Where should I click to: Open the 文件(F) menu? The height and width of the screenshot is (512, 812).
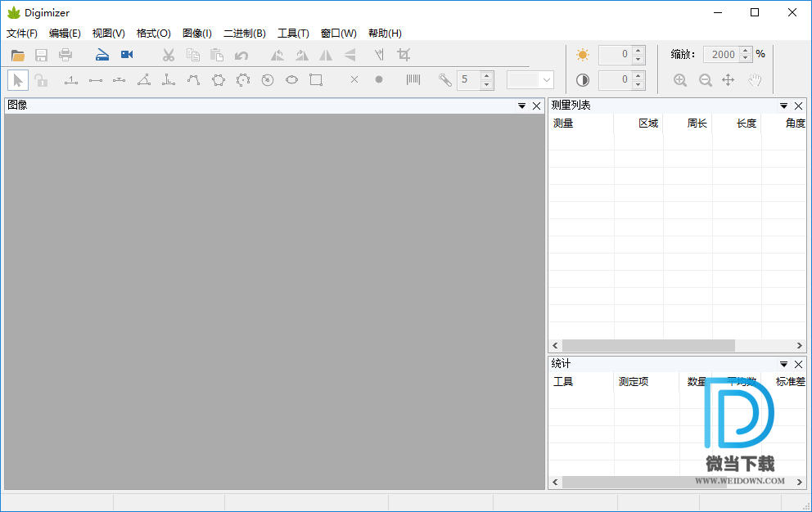point(22,34)
